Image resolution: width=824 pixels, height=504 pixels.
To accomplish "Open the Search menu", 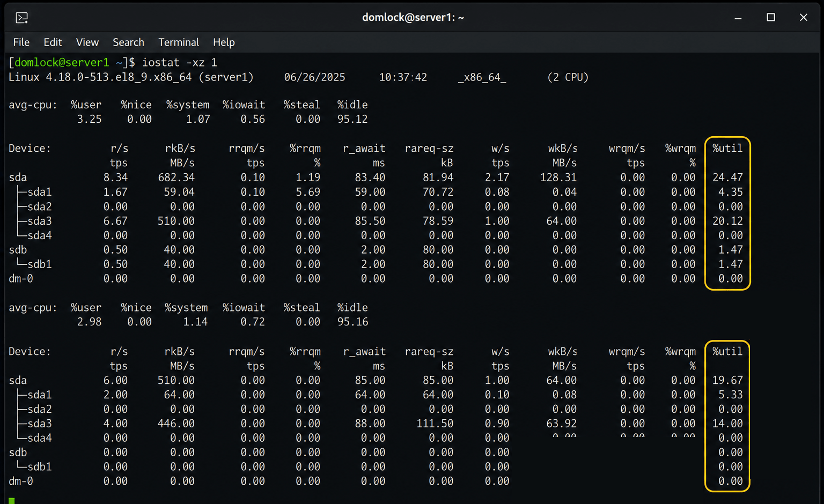I will [128, 42].
